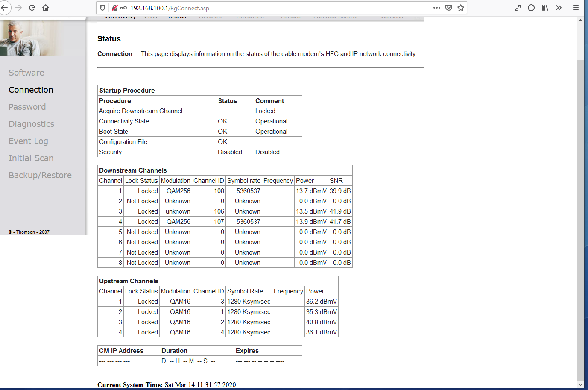Open the Initial Scan page
The width and height of the screenshot is (588, 390).
coord(31,158)
